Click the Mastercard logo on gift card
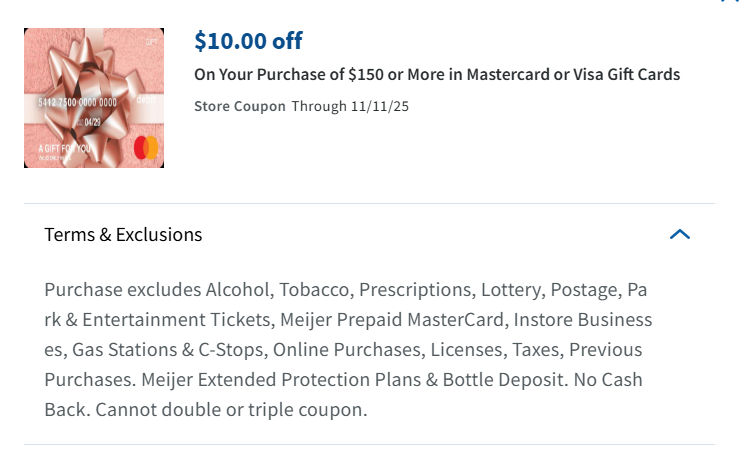740x470 pixels. pyautogui.click(x=146, y=148)
